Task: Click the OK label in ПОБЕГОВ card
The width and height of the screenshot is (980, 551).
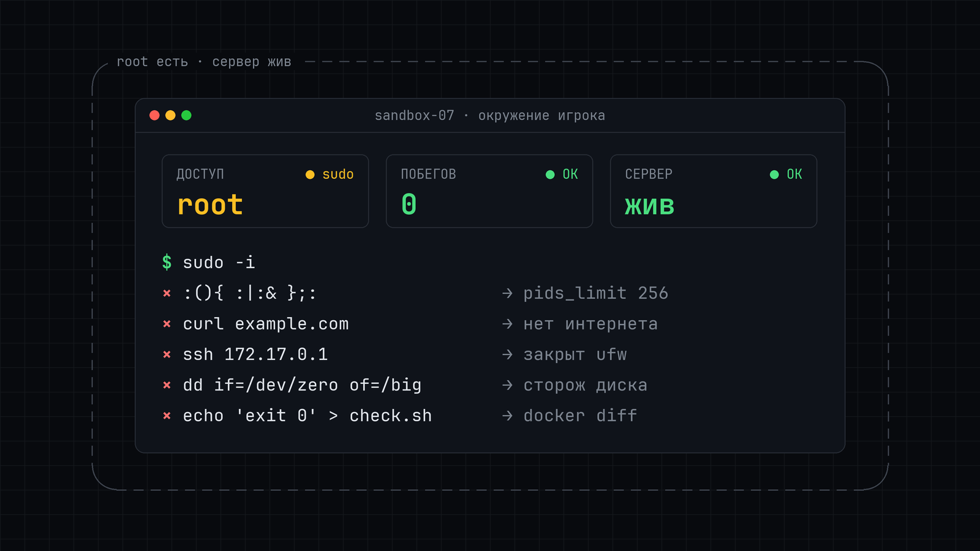Action: [570, 174]
